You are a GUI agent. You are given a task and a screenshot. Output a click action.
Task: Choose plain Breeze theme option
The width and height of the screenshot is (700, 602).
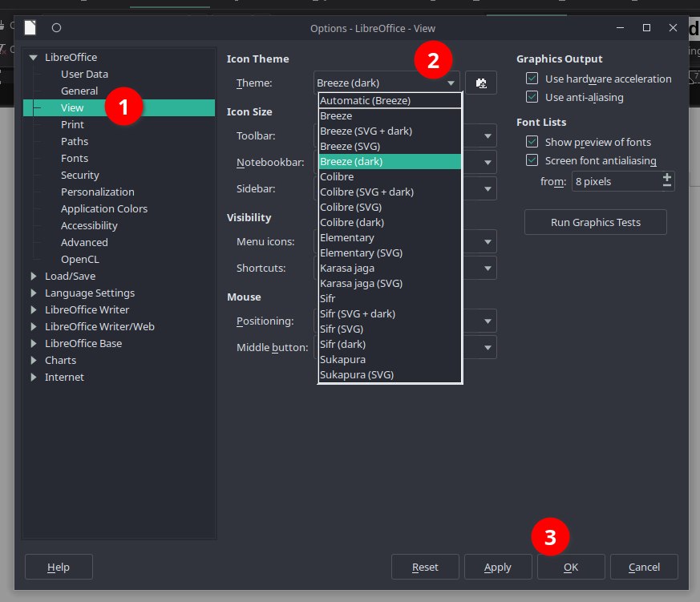point(390,116)
